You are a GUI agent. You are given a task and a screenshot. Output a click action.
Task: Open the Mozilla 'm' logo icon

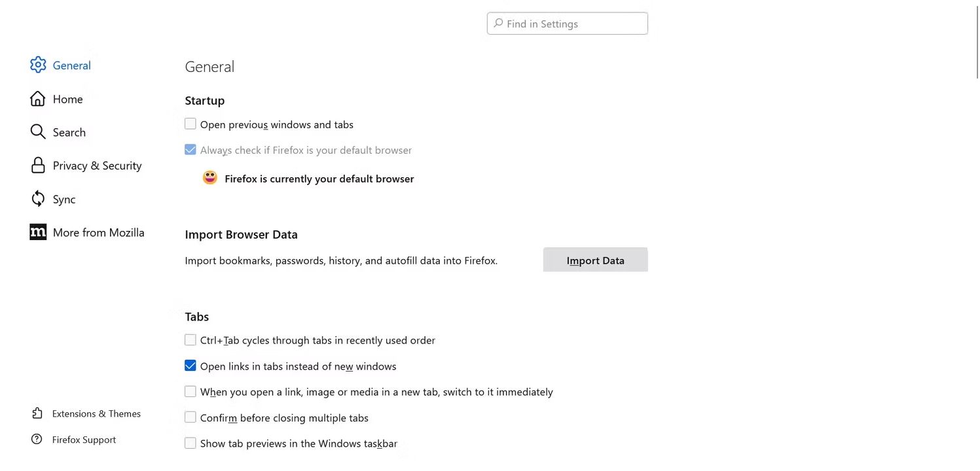click(x=38, y=232)
